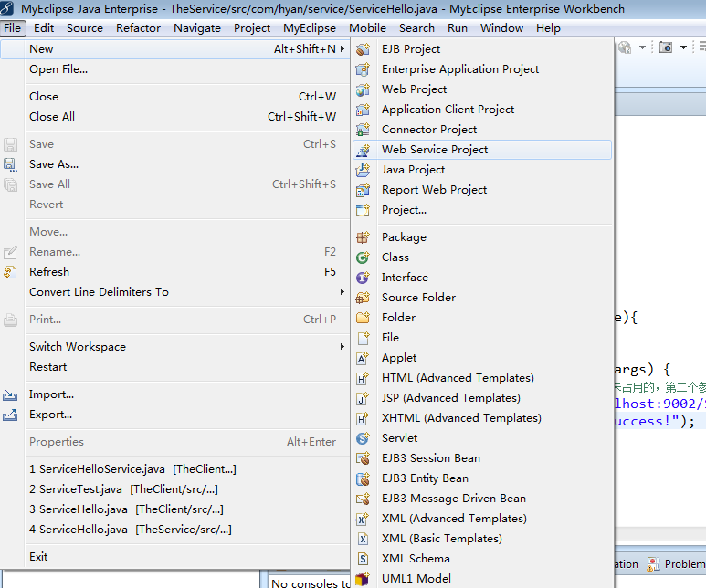Click the Source Folder icon
This screenshot has width=706, height=588.
point(363,298)
